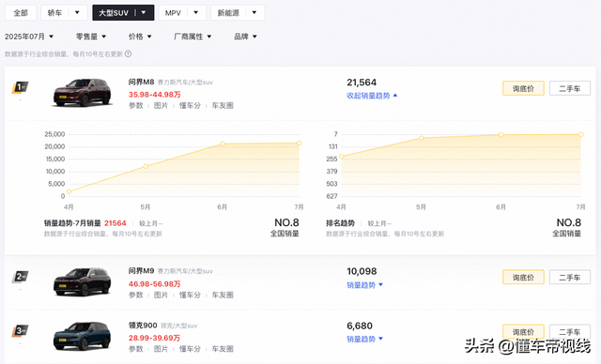Open the 2025年07月 month filter
The width and height of the screenshot is (601, 364).
[x=29, y=37]
